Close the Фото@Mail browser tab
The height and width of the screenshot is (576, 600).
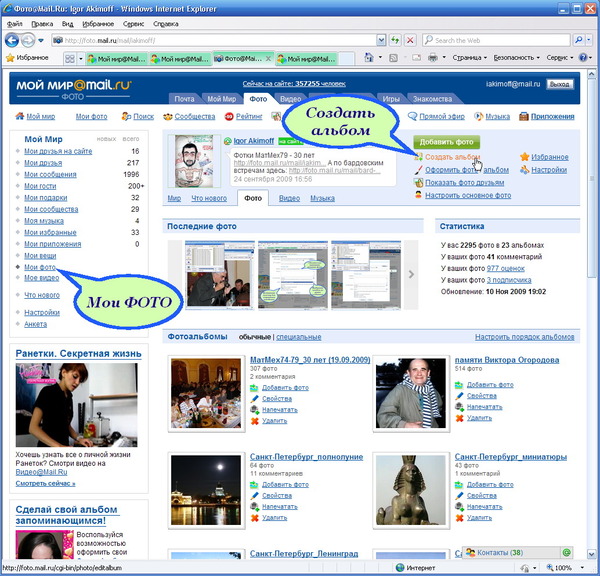[268, 59]
